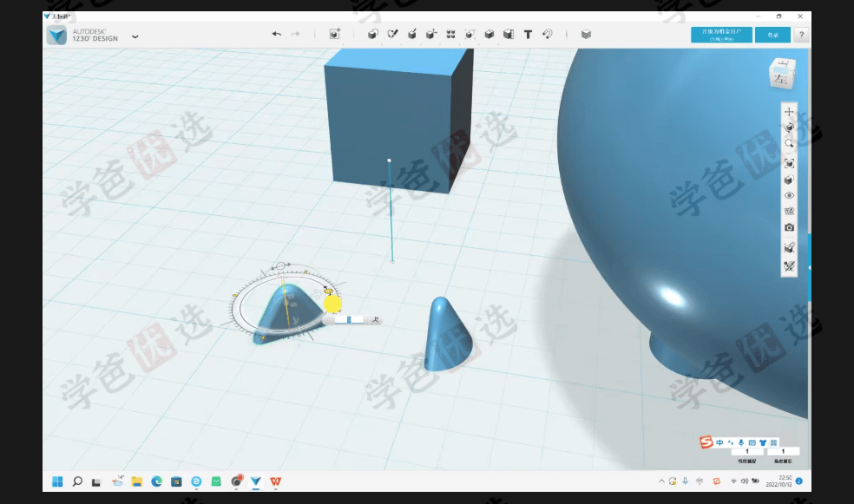Toggle the show/hide eye icon

pos(789,195)
